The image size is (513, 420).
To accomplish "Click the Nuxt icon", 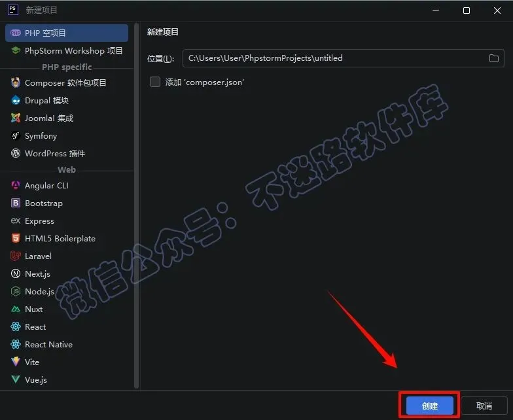I will tap(16, 309).
